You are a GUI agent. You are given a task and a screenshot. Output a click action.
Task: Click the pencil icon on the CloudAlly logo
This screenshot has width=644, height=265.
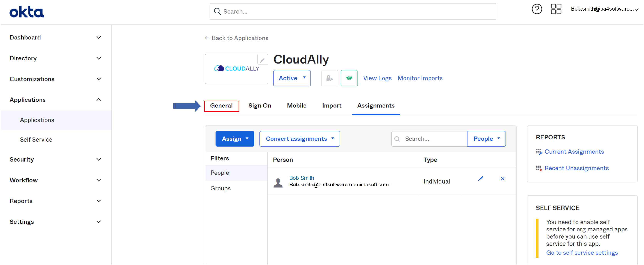pyautogui.click(x=262, y=60)
